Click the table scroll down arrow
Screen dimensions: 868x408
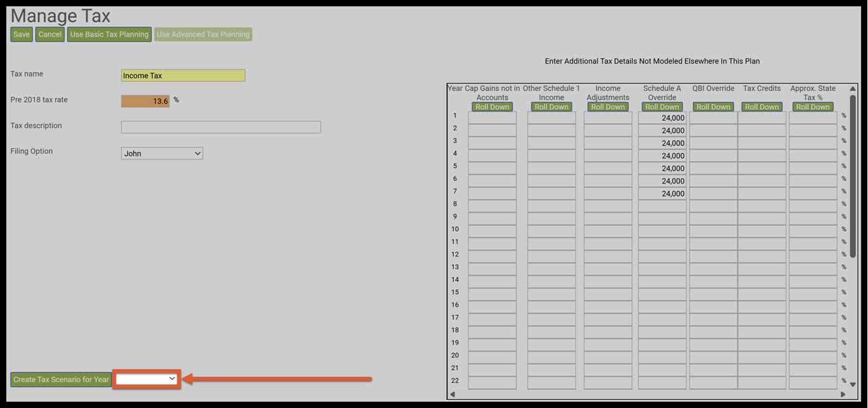tap(853, 384)
